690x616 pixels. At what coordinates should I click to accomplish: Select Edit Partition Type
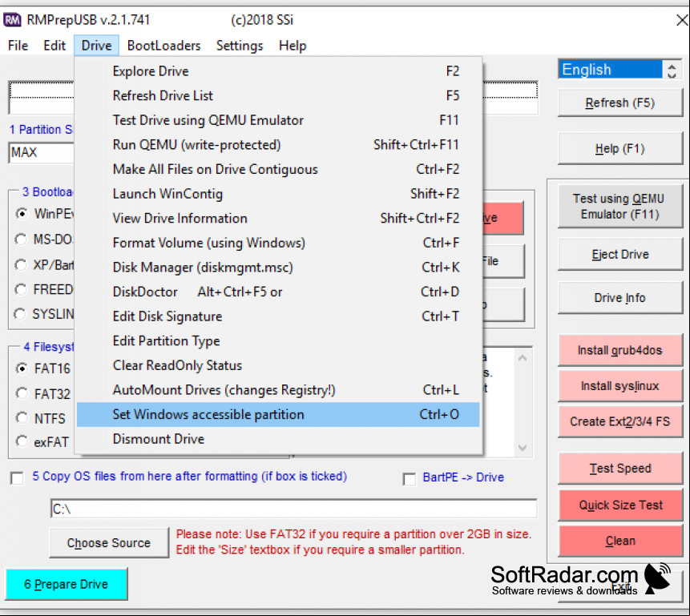(278, 341)
